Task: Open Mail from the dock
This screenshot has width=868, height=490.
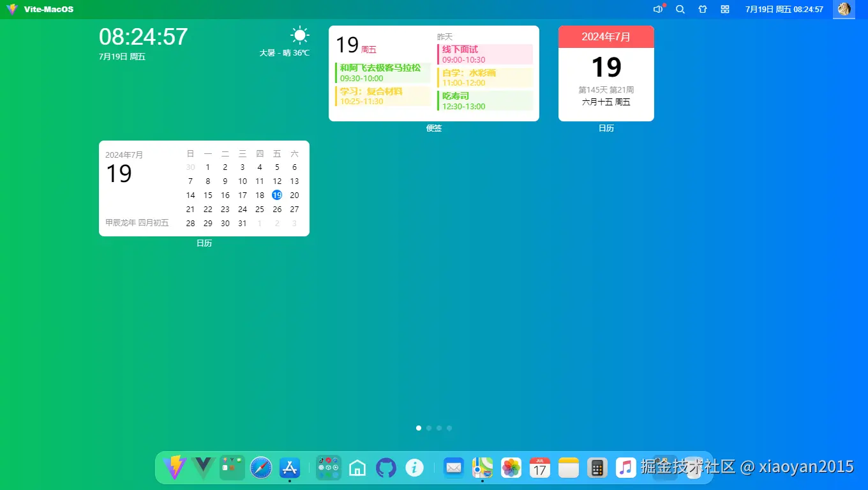Action: tap(454, 468)
